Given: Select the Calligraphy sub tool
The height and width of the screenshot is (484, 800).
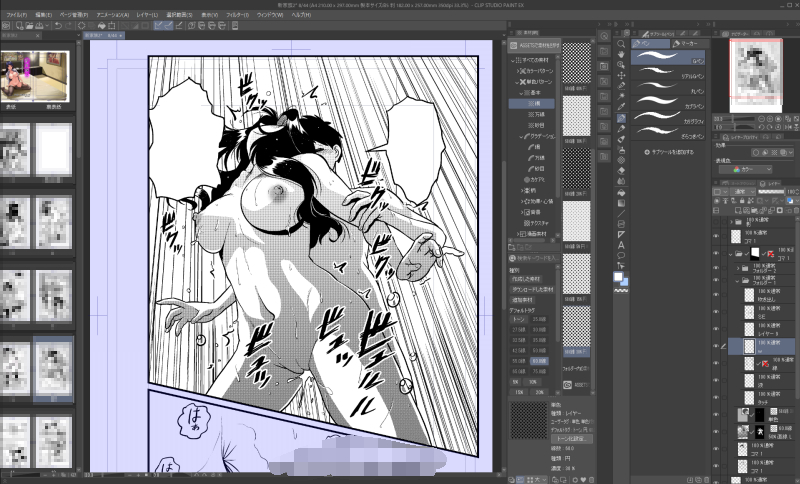Looking at the screenshot, I should pos(668,118).
